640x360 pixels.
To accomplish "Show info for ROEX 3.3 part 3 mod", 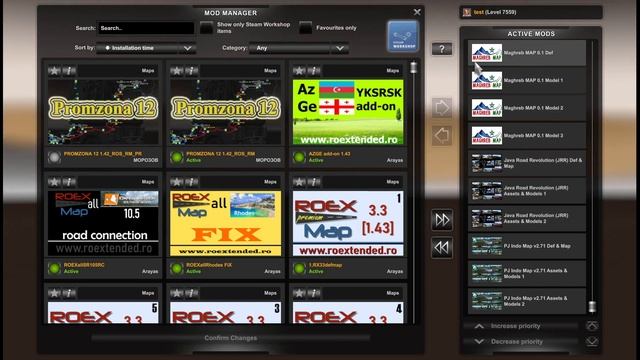I will (x=192, y=293).
